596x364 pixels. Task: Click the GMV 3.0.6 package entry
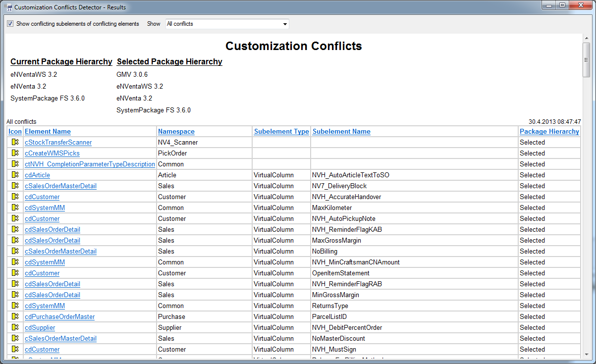click(132, 74)
